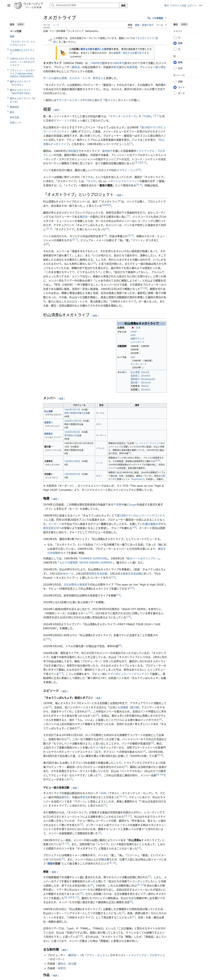
Task: Jump to 概要 in contents sidebar
Action: point(12,37)
